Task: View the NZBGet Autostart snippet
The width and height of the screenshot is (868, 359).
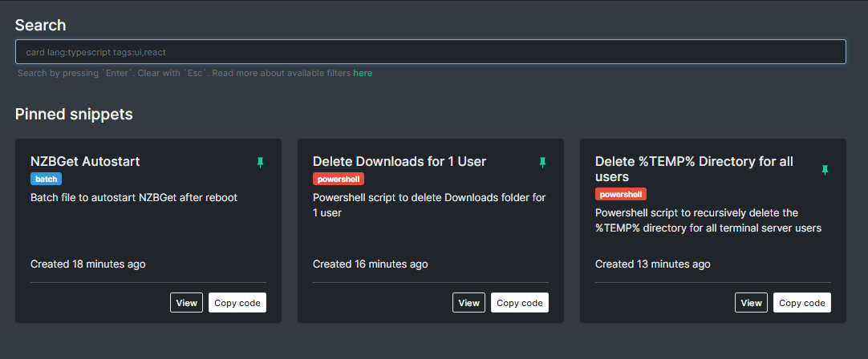Action: point(187,303)
